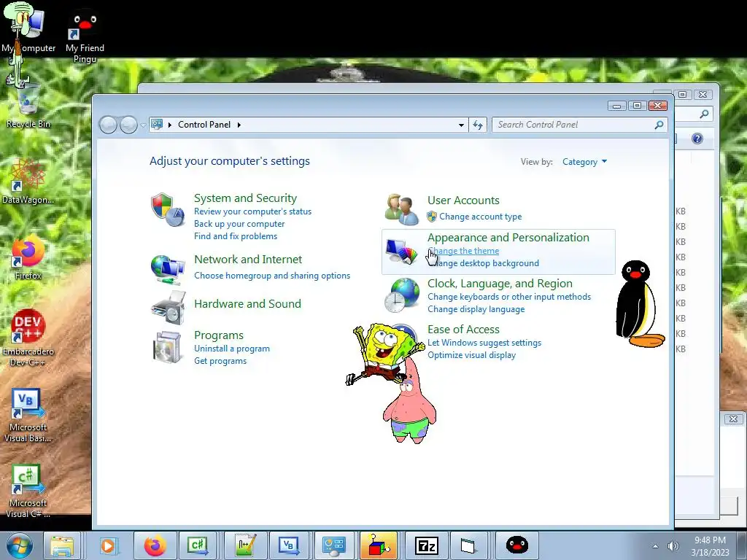Click the Control Panel icon in the address bar

(x=157, y=124)
